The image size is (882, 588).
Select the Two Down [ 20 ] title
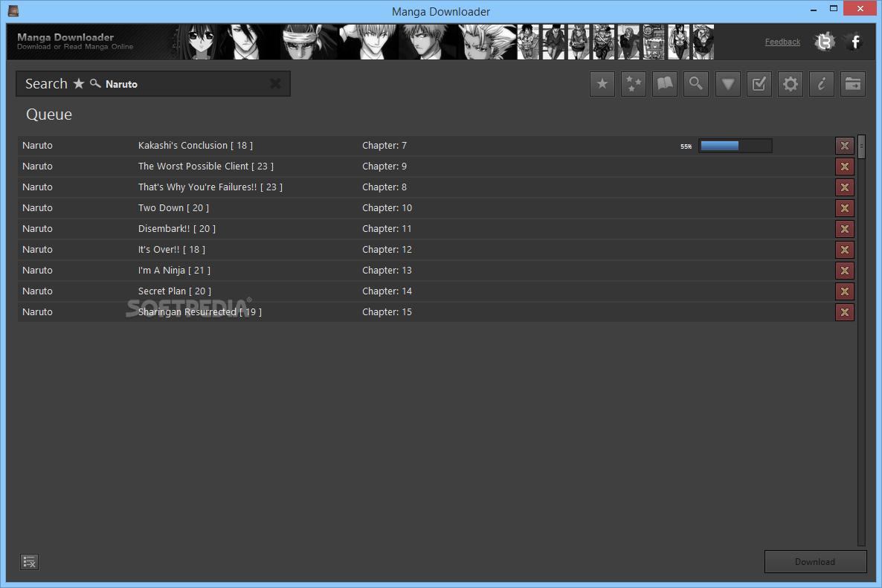coord(173,208)
